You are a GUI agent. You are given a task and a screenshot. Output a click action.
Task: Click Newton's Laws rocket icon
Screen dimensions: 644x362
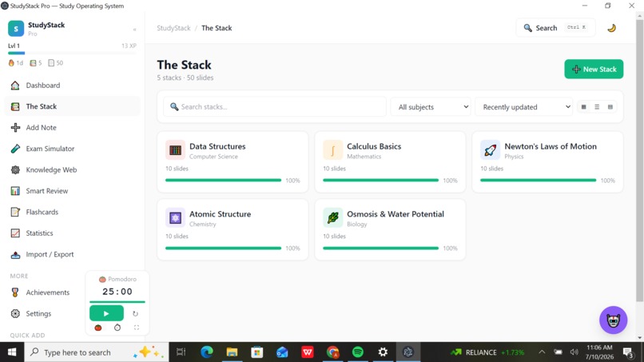coord(491,150)
